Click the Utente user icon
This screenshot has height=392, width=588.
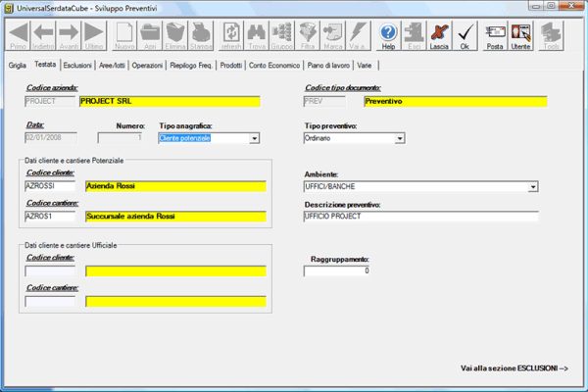pyautogui.click(x=520, y=36)
